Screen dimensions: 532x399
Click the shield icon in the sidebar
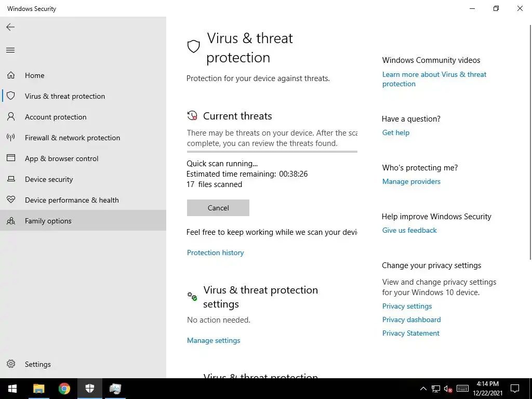click(x=11, y=96)
